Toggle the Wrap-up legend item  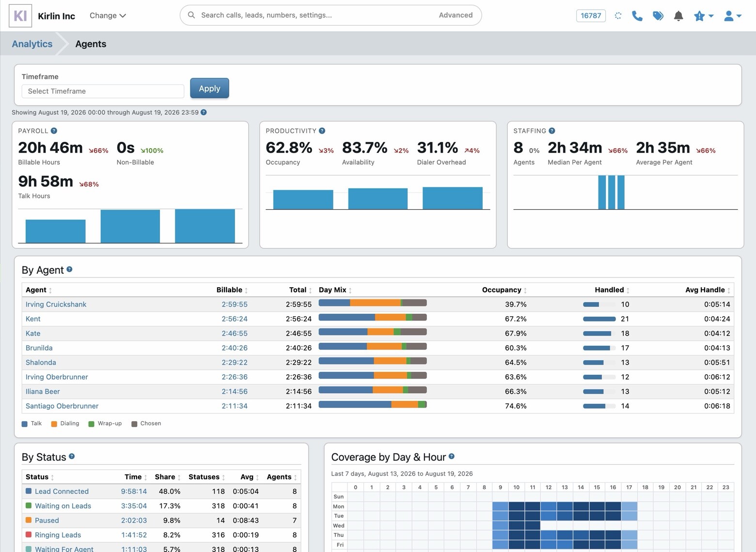105,424
